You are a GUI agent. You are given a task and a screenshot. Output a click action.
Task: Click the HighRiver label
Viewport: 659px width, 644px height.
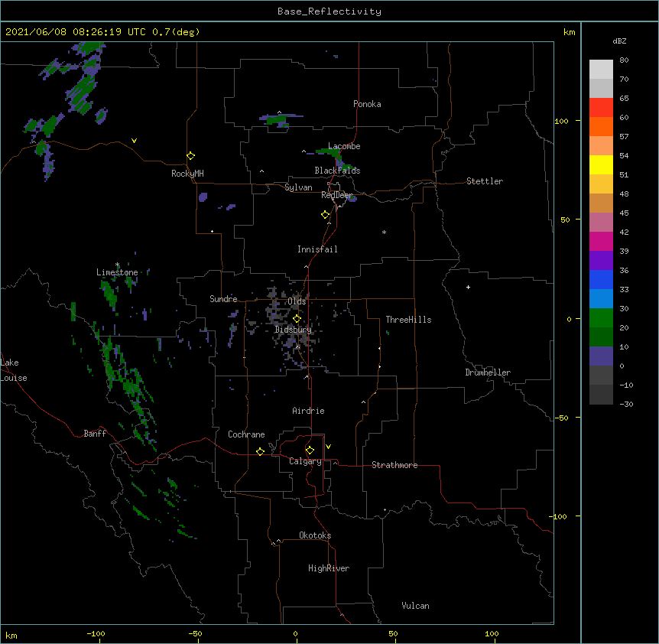329,568
